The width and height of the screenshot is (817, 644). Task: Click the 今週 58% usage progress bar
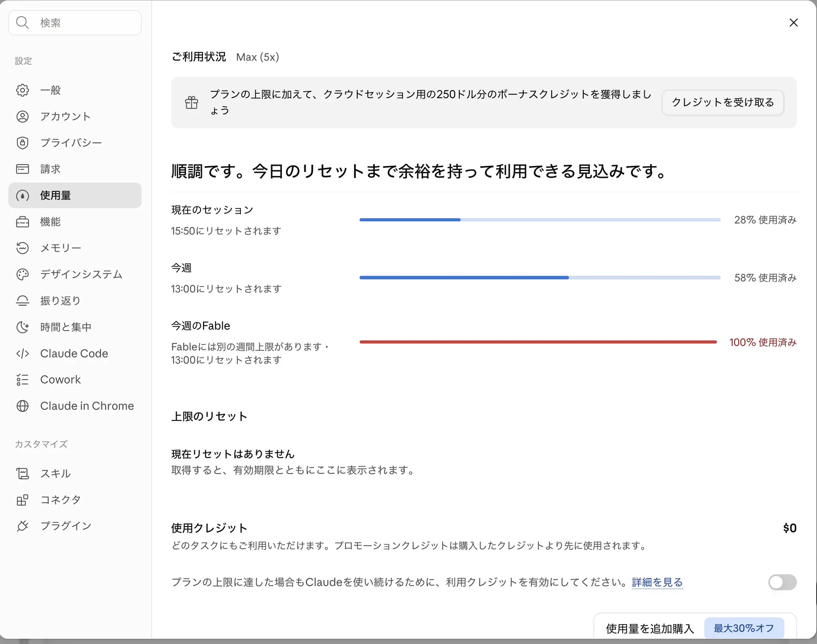point(540,278)
